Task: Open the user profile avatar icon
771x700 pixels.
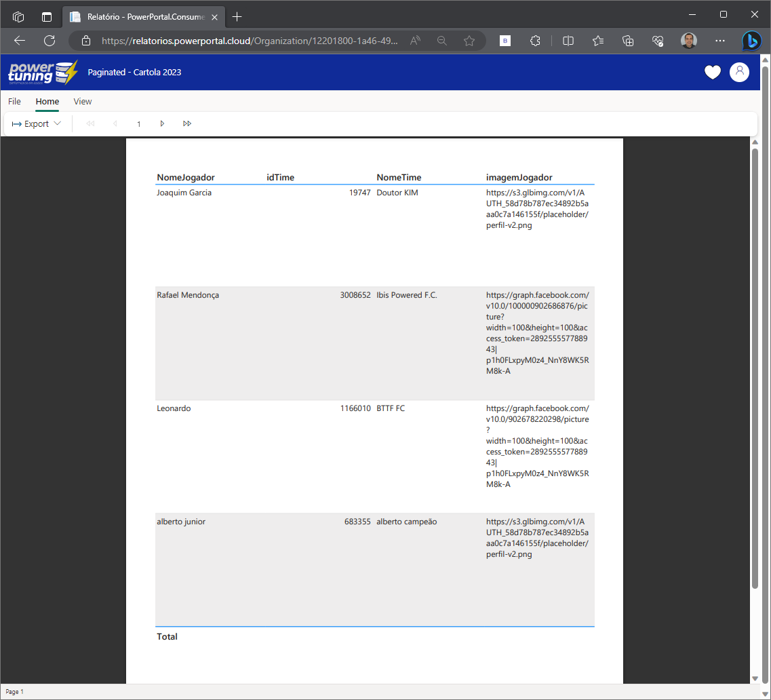Action: coord(739,72)
